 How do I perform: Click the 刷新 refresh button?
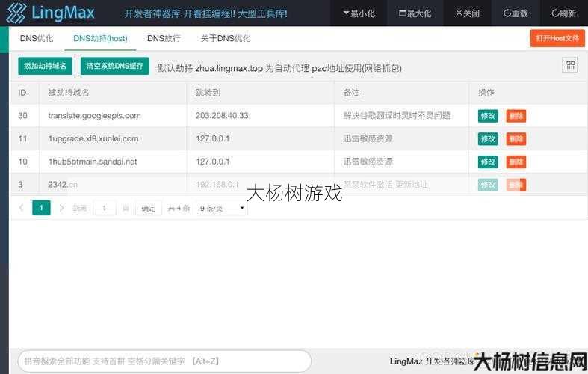(x=563, y=13)
